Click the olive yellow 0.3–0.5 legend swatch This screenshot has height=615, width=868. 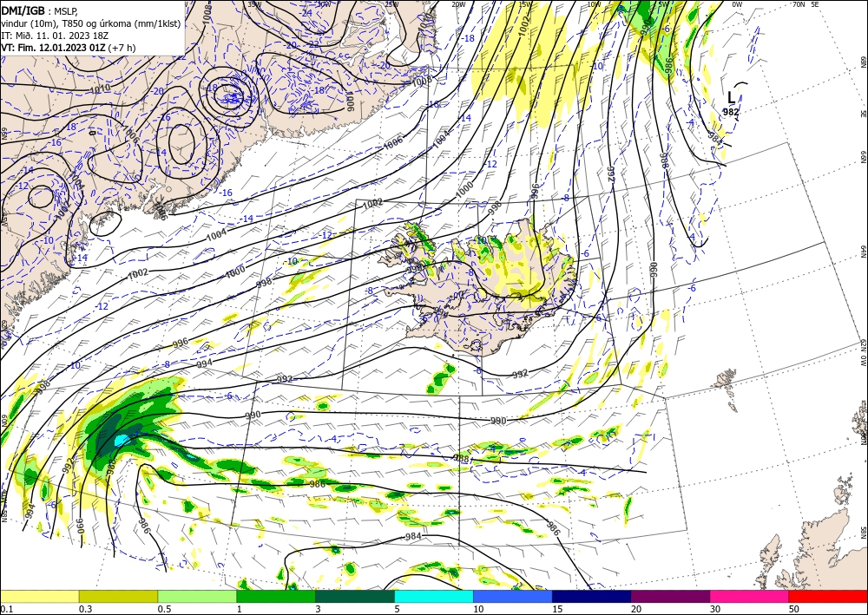pyautogui.click(x=118, y=596)
